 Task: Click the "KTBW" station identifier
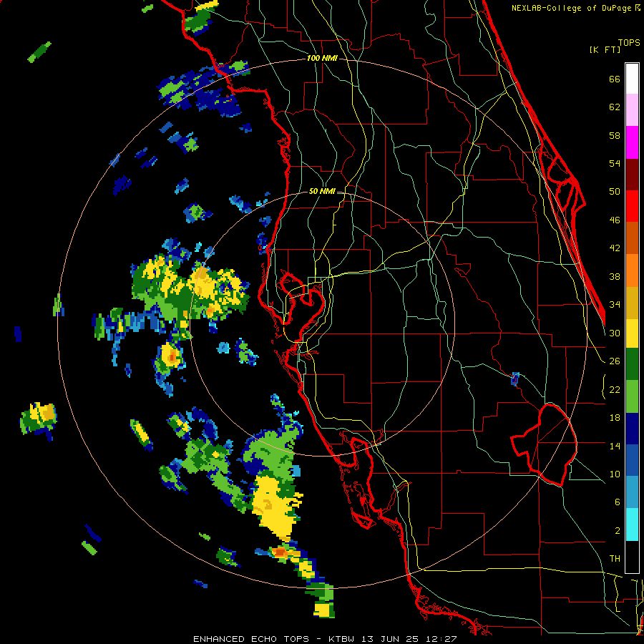point(343,639)
